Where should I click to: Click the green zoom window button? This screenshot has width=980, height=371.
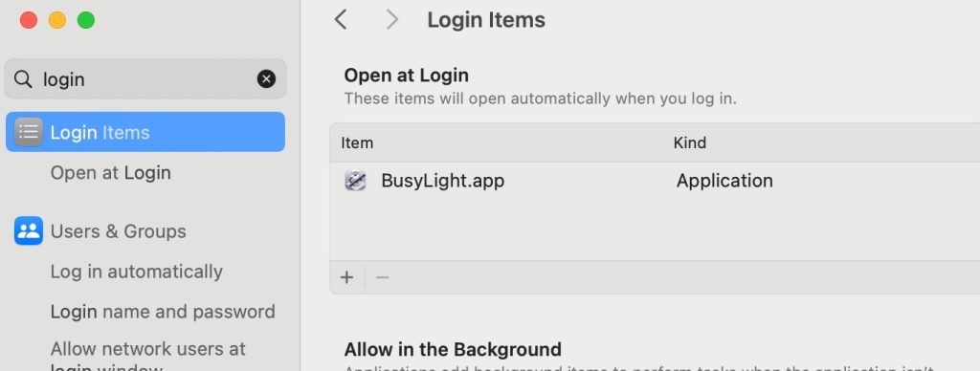point(85,20)
